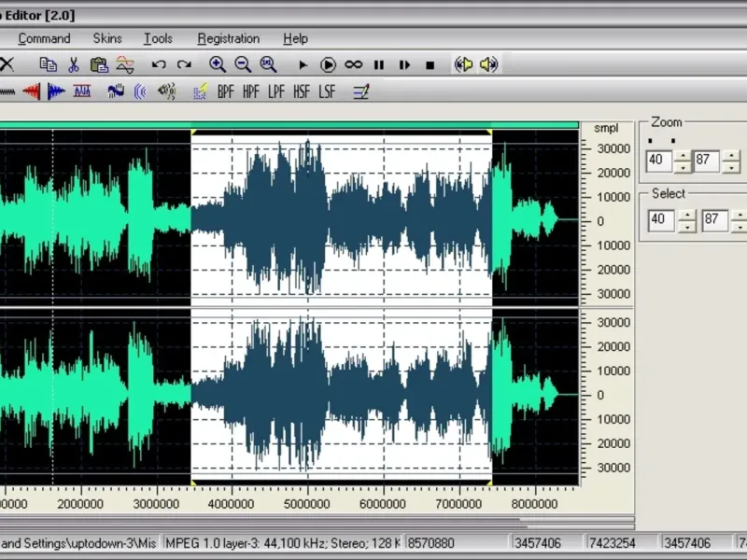Click the Zoom Out magnifier icon

coord(243,64)
